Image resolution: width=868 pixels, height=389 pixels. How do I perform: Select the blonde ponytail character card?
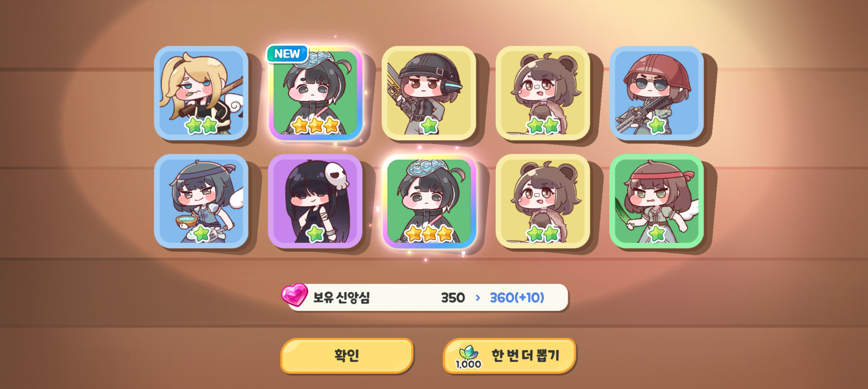(x=201, y=93)
